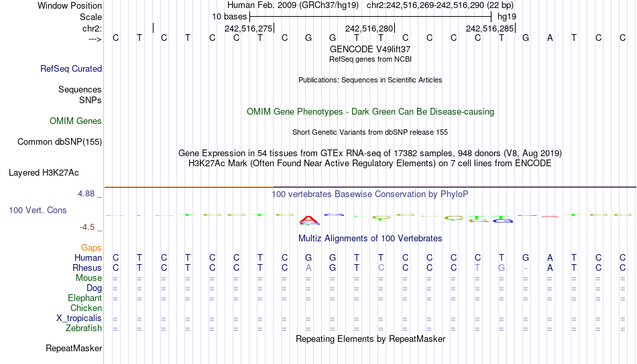The height and width of the screenshot is (364, 637).
Task: Click Publications: Sequences in Scientific Articles title
Action: point(370,80)
